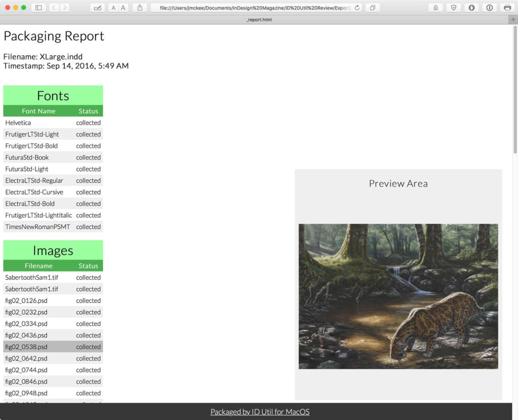Image resolution: width=518 pixels, height=420 pixels.
Task: Click highlighted fig02_0538.psd filename
Action: [26, 347]
